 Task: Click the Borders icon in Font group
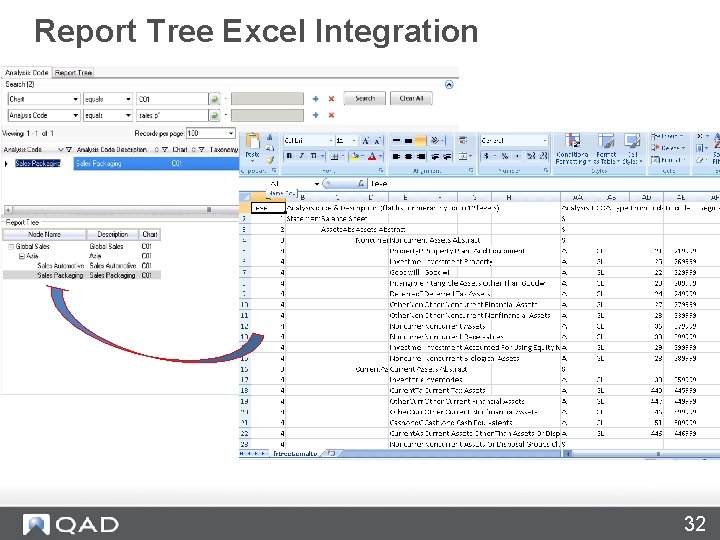(x=335, y=157)
